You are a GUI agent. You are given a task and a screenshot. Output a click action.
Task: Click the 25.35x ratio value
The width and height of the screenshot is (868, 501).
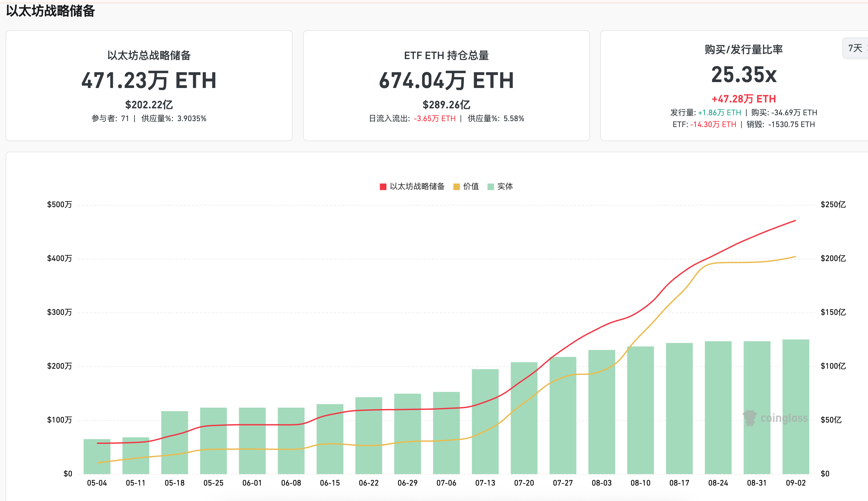click(x=744, y=74)
